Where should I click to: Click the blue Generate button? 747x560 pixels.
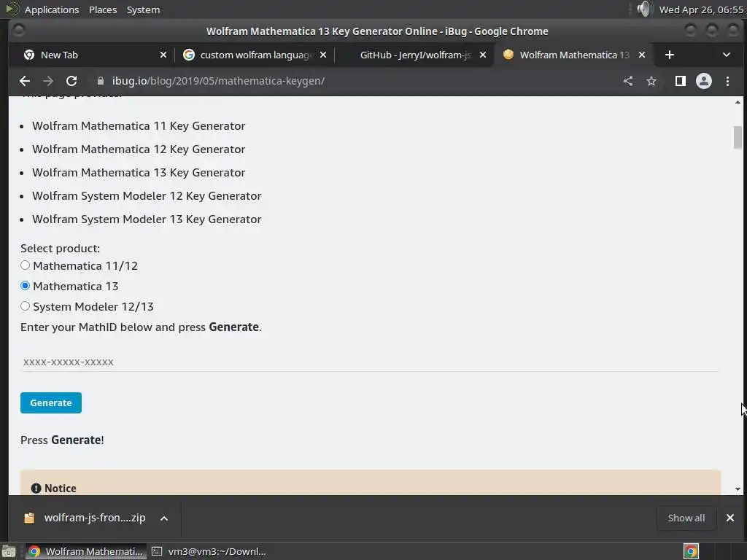51,402
